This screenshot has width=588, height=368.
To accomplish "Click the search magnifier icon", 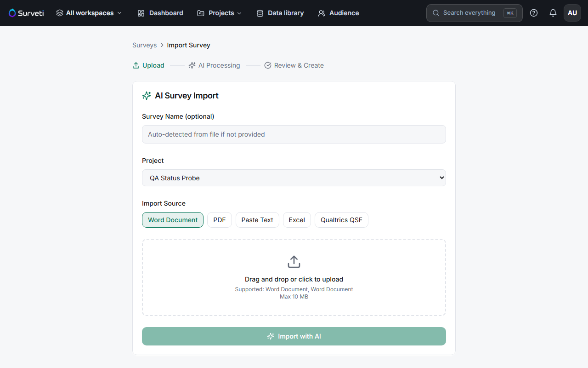I will pyautogui.click(x=436, y=13).
